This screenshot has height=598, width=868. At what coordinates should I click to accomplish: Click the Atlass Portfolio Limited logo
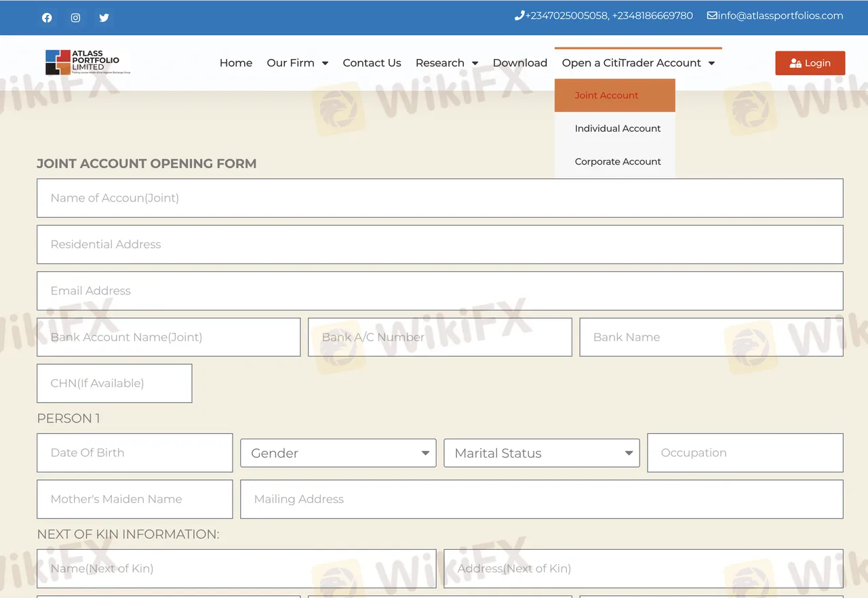pos(87,62)
